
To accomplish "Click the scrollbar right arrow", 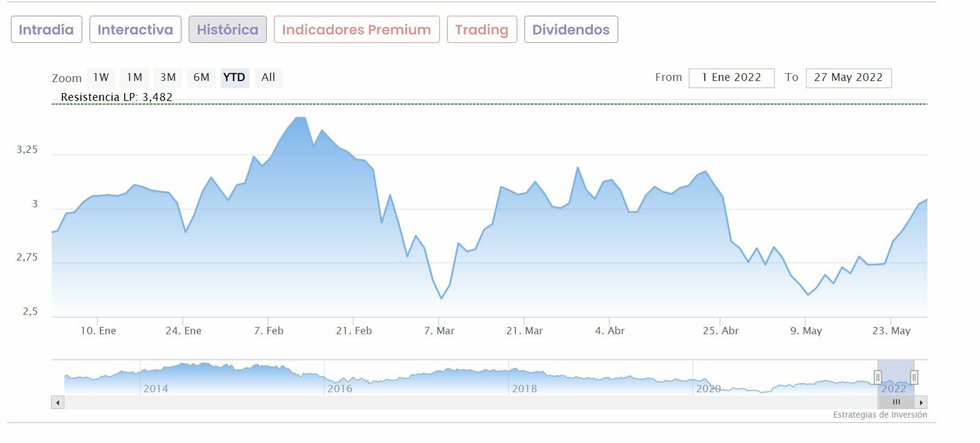I will pyautogui.click(x=921, y=403).
